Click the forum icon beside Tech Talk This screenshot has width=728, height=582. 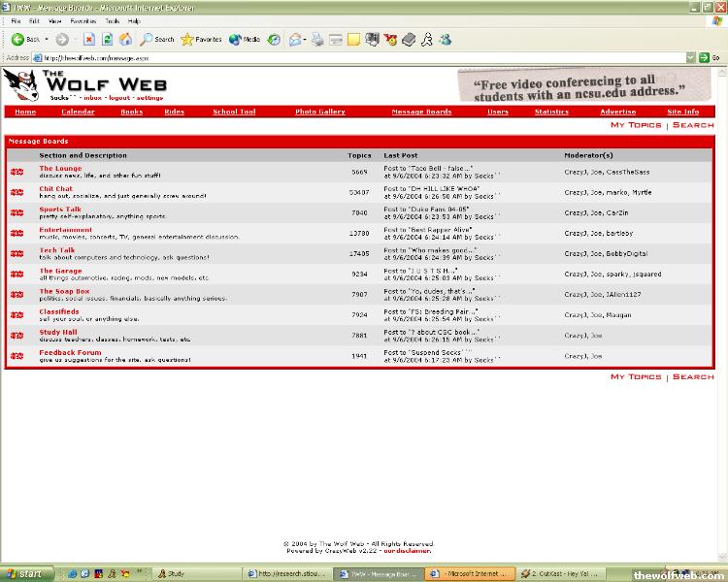pos(17,253)
